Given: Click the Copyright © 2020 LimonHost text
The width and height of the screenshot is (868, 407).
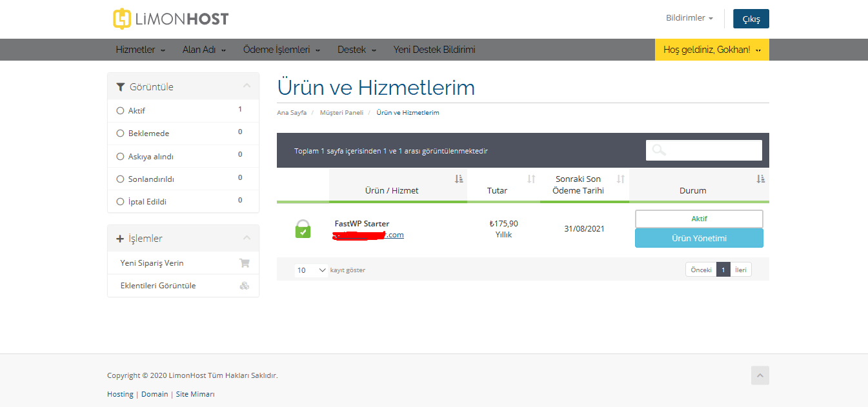Looking at the screenshot, I should pos(192,375).
